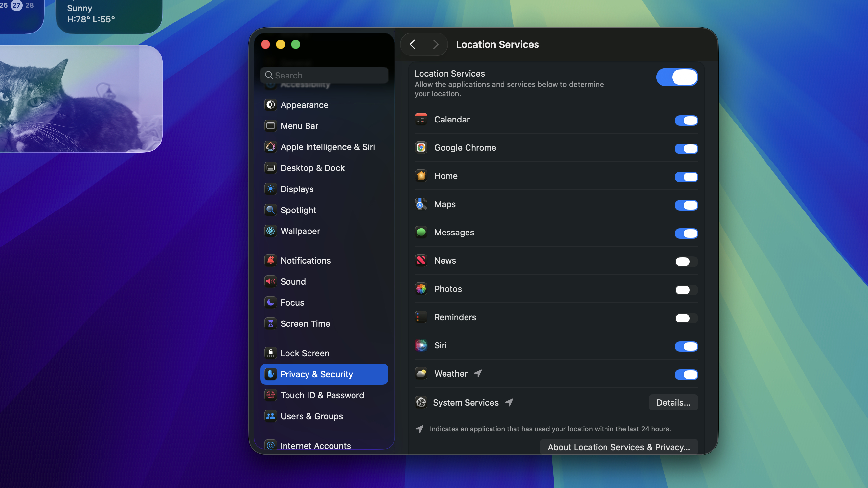Image resolution: width=868 pixels, height=488 pixels.
Task: Click the Search field in sidebar
Action: [324, 75]
